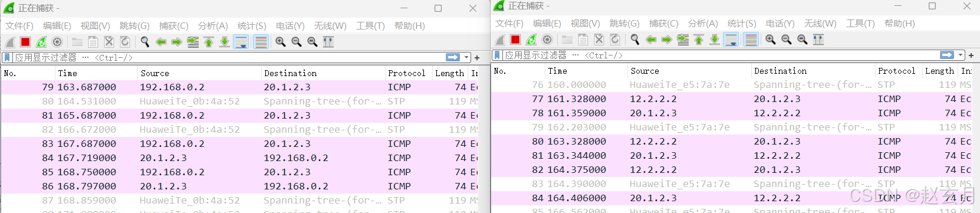Open capture options in the left window
The height and width of the screenshot is (213, 980).
[57, 42]
